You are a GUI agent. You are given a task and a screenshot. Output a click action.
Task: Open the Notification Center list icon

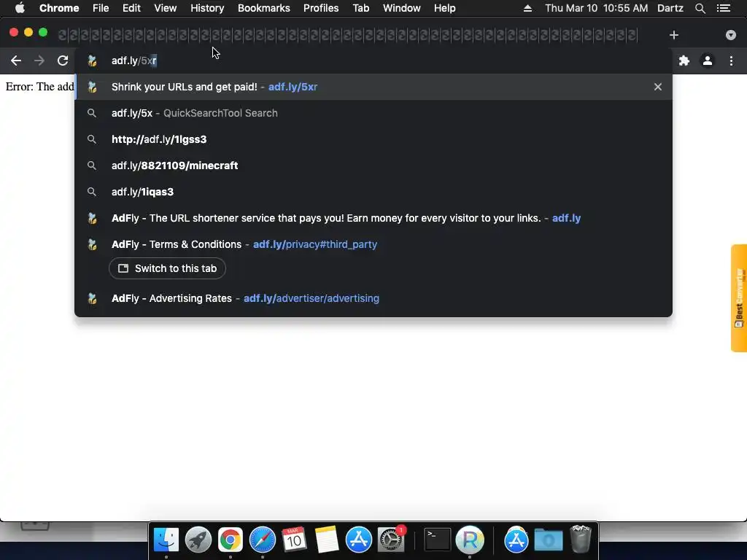(x=724, y=8)
